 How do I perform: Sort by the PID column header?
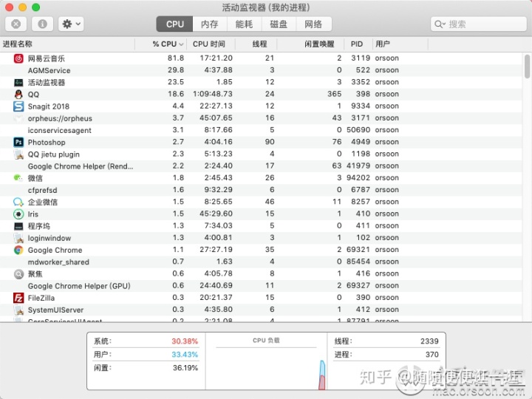pos(358,44)
